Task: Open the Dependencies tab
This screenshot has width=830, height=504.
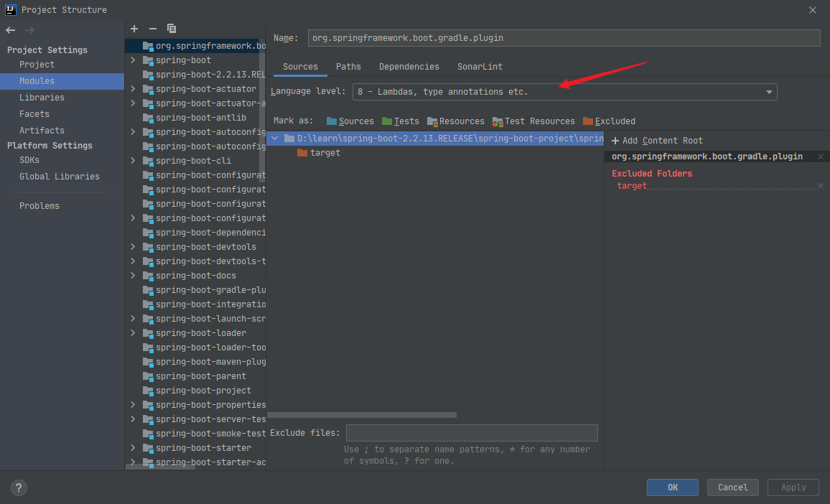Action: (409, 67)
